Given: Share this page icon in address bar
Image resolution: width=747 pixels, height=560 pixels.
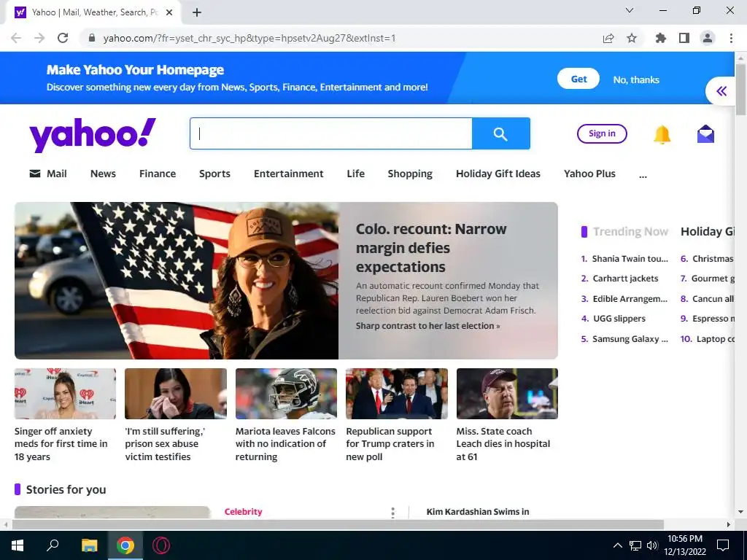Looking at the screenshot, I should [608, 38].
